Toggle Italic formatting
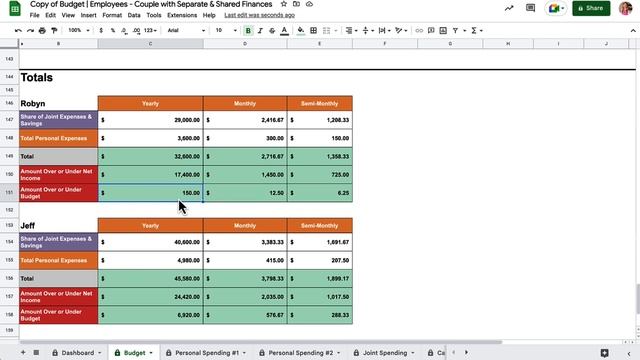 tap(260, 31)
